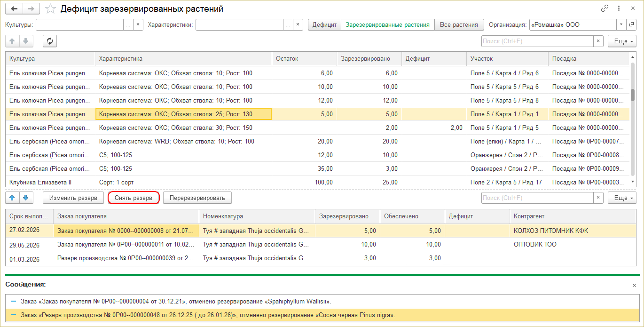Move down using the lower blue arrow

click(26, 198)
